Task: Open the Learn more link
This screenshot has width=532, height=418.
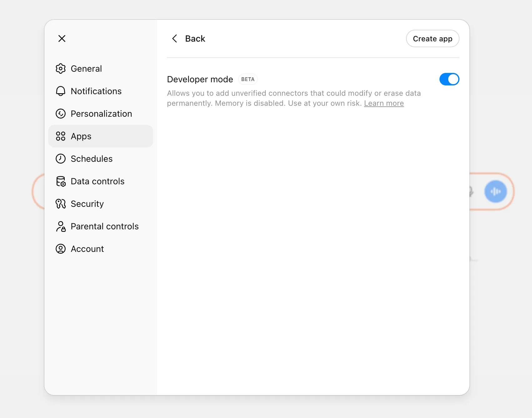Action: pyautogui.click(x=384, y=103)
